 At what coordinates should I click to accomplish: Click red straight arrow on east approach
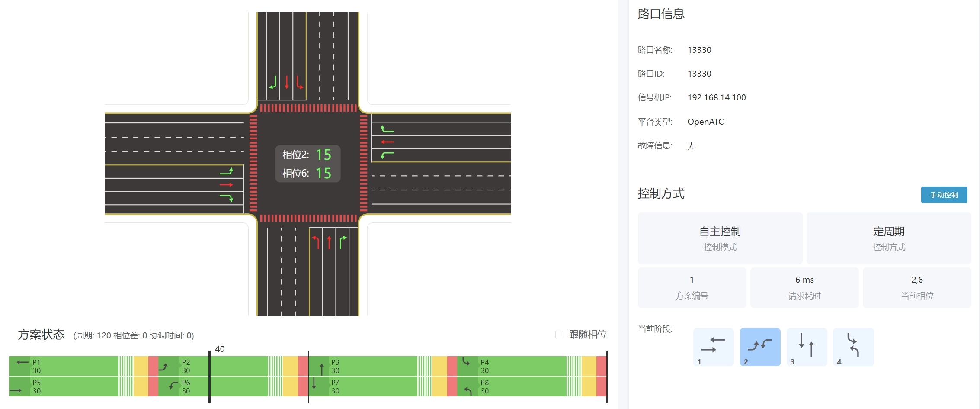(387, 142)
